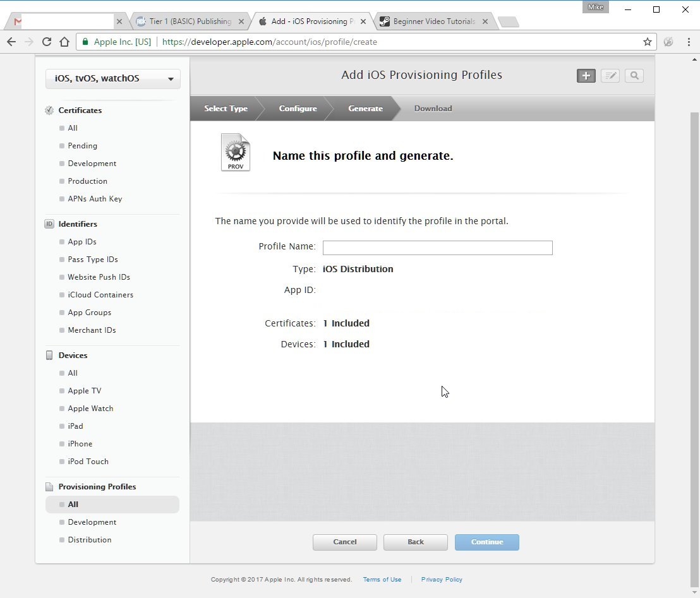Open iCloud Containers
The height and width of the screenshot is (598, 700).
click(x=100, y=295)
